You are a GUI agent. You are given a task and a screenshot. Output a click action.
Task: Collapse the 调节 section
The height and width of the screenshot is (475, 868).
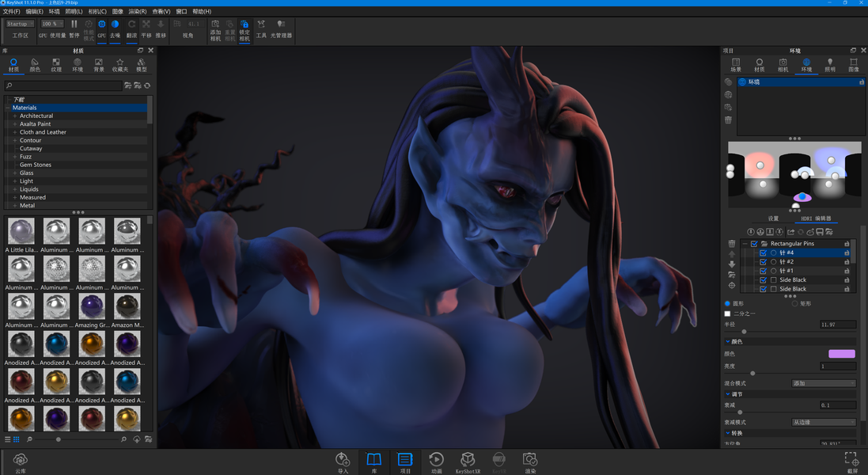tap(728, 394)
